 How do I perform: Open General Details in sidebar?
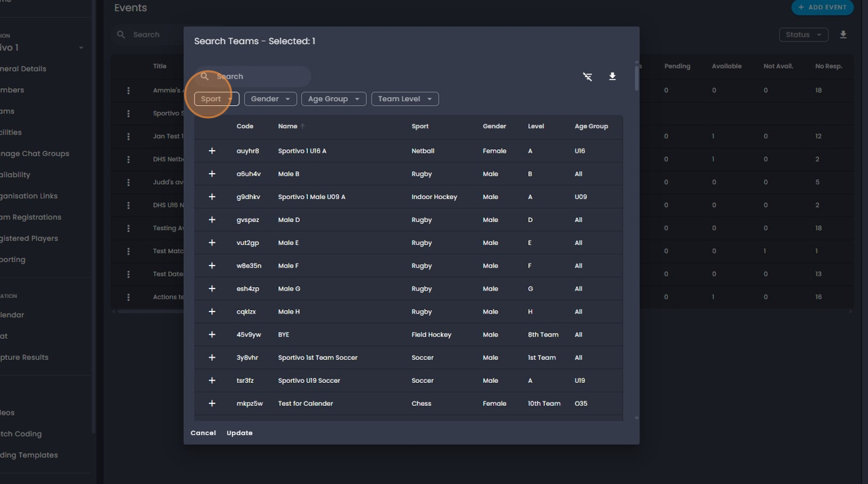coord(23,69)
